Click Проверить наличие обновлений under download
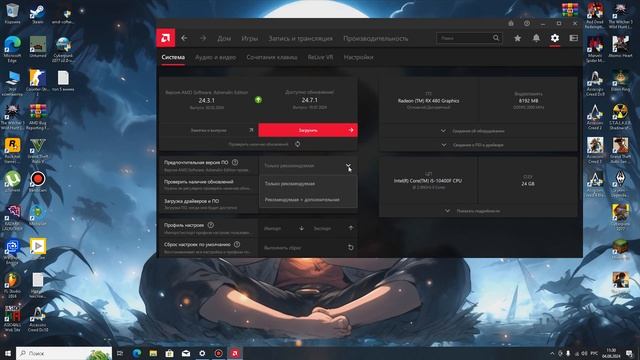 coord(258,144)
